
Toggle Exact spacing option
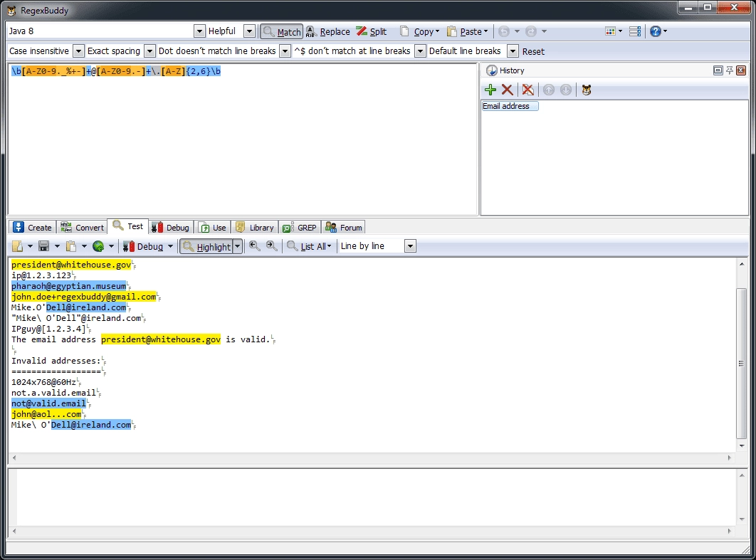tap(114, 51)
